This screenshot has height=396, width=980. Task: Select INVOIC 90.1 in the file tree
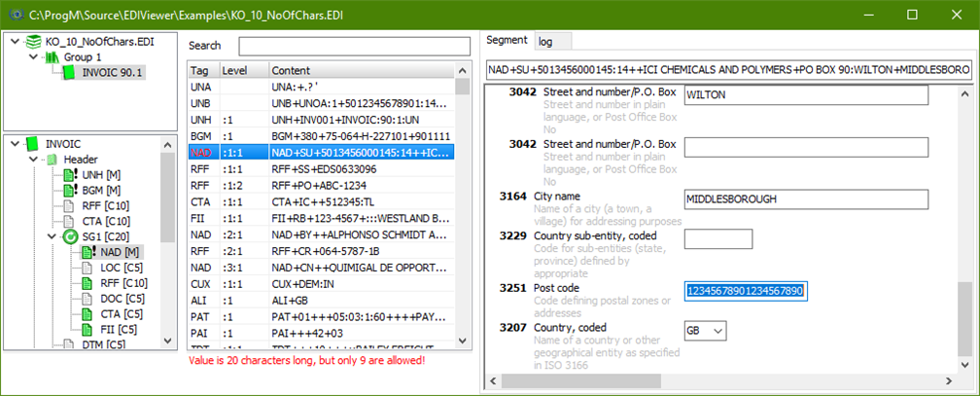pyautogui.click(x=113, y=73)
